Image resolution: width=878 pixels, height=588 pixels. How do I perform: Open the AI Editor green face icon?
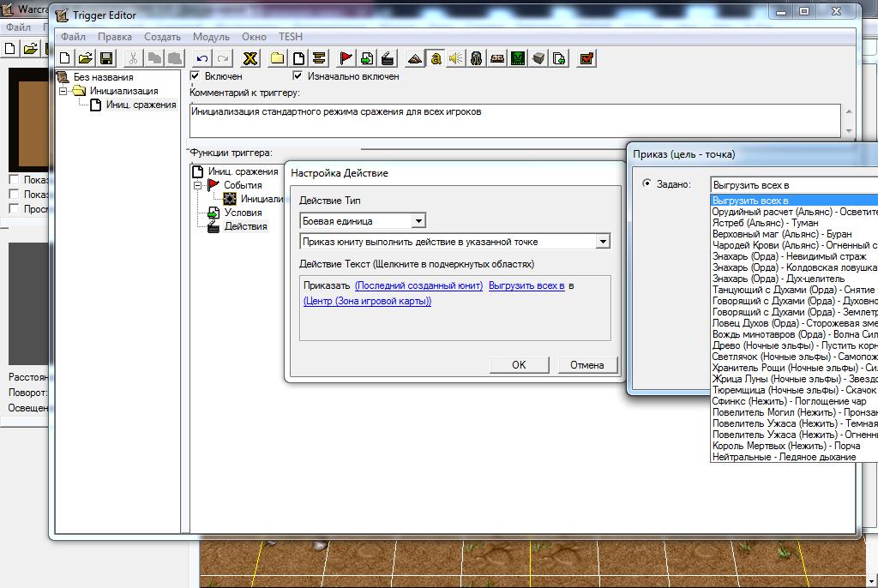click(x=518, y=58)
